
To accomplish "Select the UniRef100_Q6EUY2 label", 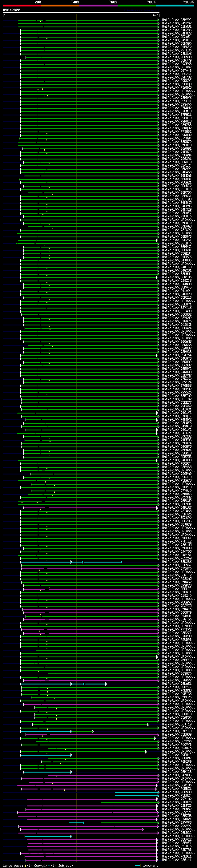I will click(x=176, y=369).
